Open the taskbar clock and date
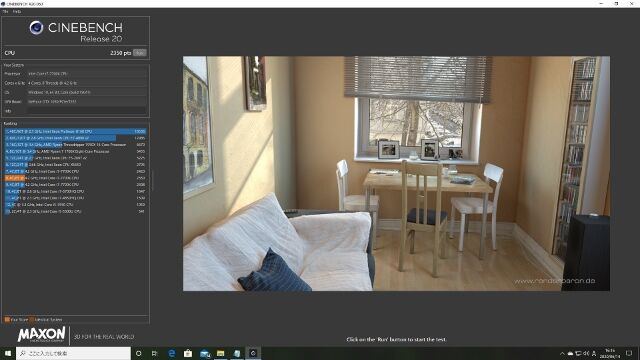The image size is (640, 360). click(x=610, y=353)
